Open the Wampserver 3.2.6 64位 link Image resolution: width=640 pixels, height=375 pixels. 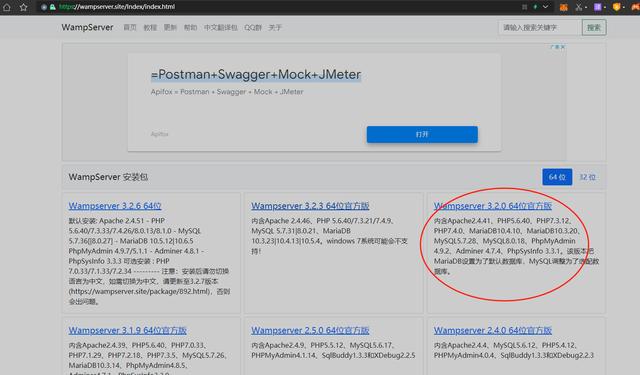tap(115, 206)
